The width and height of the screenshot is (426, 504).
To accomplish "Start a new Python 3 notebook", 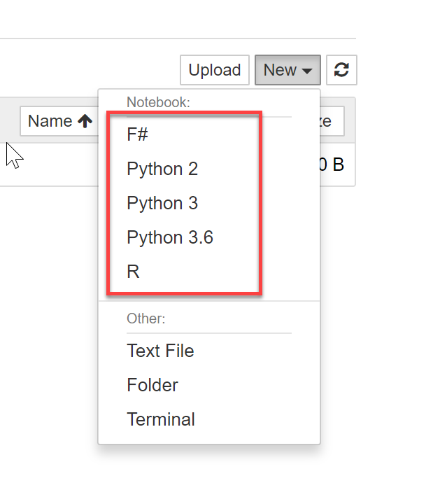I will pos(162,203).
